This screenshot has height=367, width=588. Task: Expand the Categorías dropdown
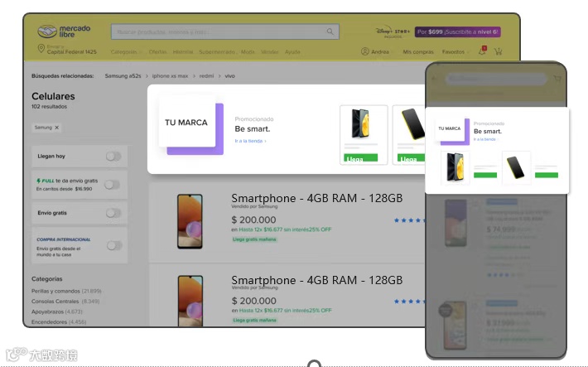126,52
